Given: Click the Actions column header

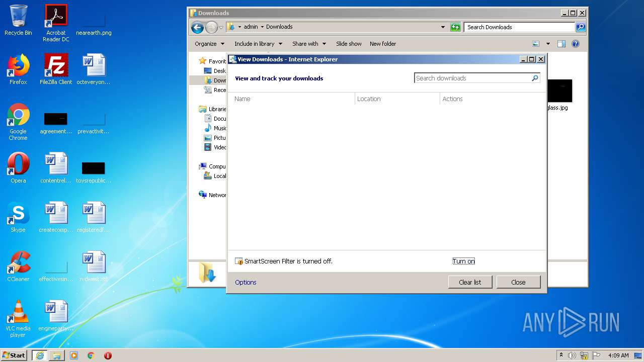Looking at the screenshot, I should (x=492, y=99).
